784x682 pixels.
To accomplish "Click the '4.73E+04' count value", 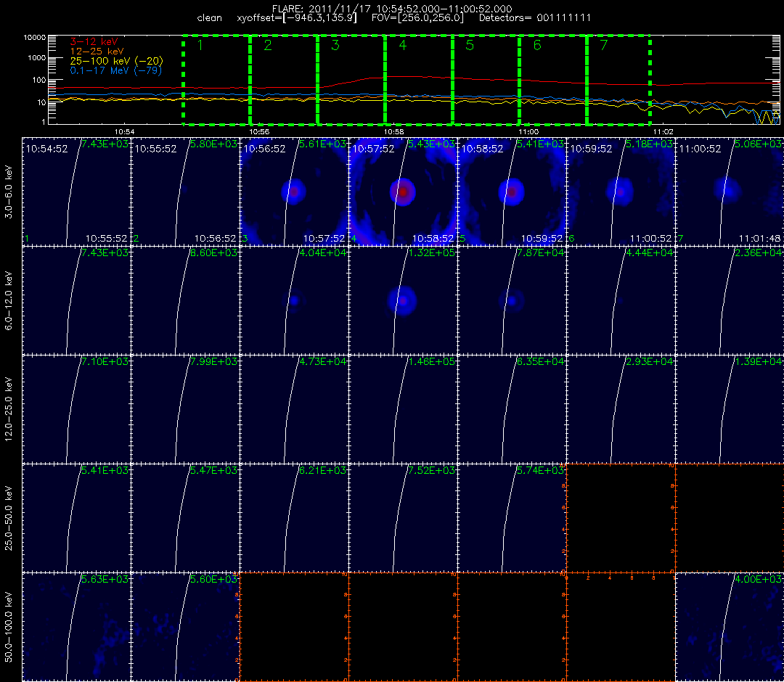I will [x=322, y=361].
